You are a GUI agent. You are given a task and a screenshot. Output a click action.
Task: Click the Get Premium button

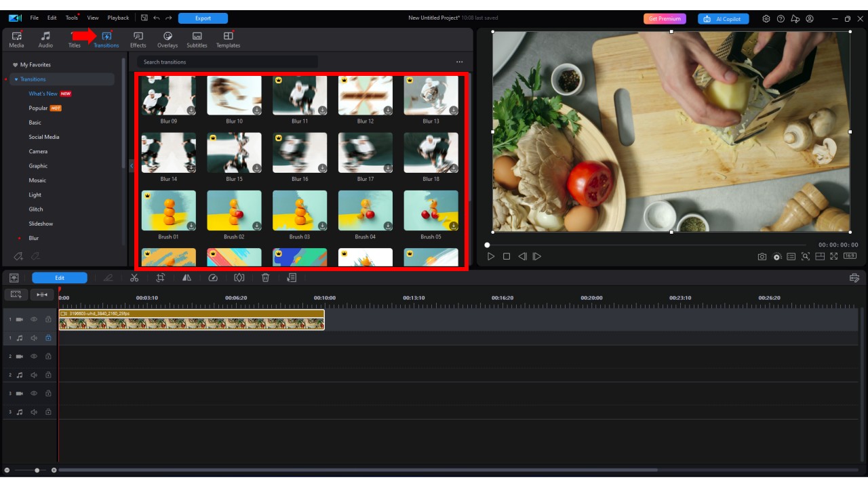click(665, 19)
